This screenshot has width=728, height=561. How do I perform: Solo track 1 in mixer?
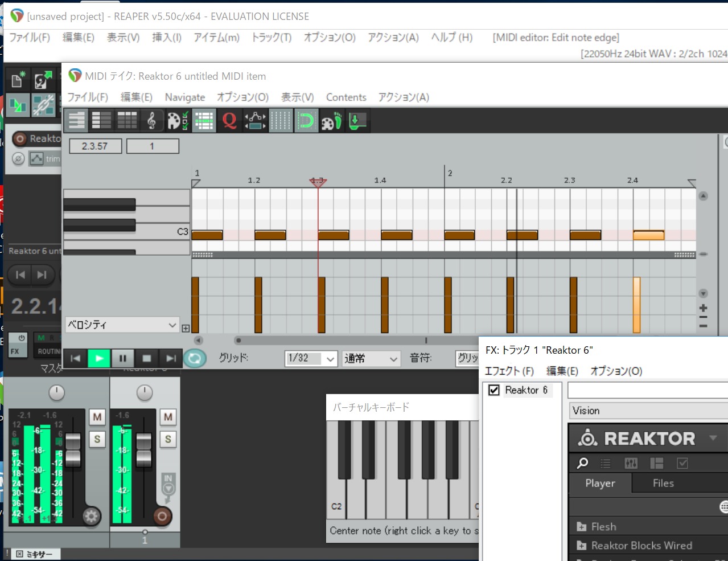point(168,439)
